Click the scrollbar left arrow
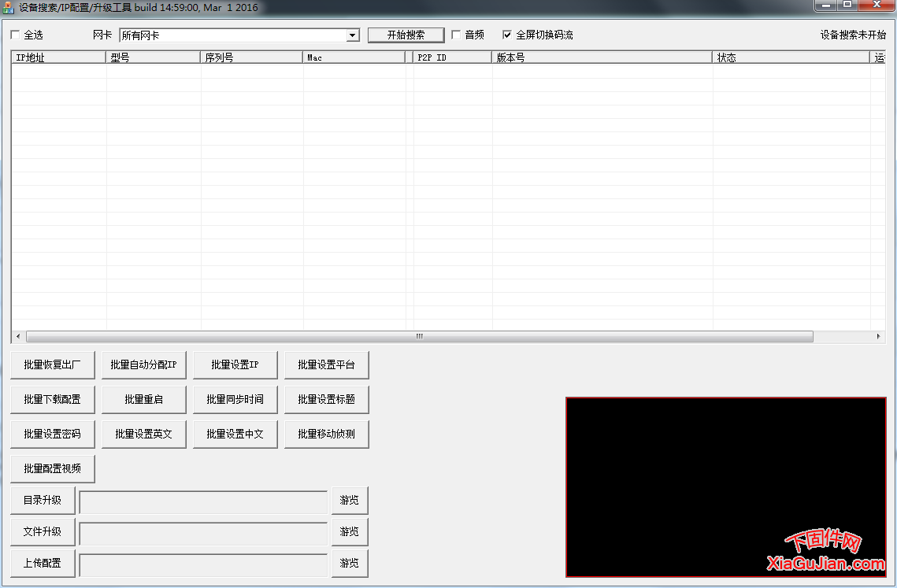The height and width of the screenshot is (588, 897). click(18, 336)
